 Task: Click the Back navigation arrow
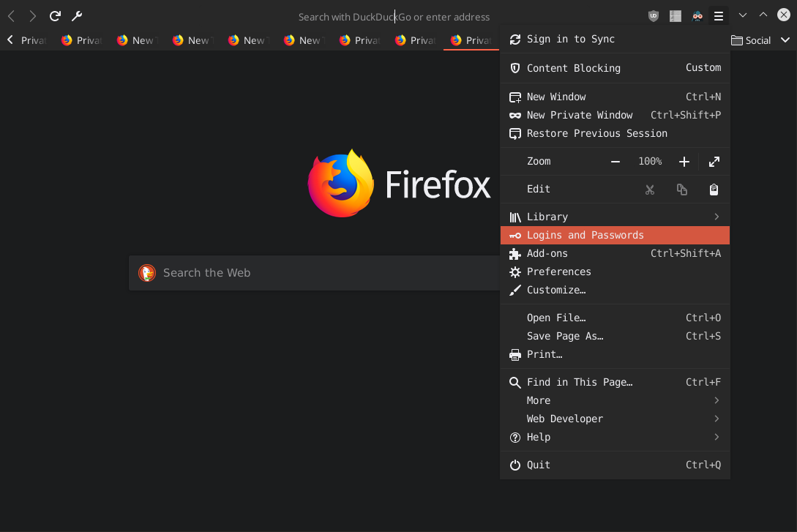click(11, 16)
